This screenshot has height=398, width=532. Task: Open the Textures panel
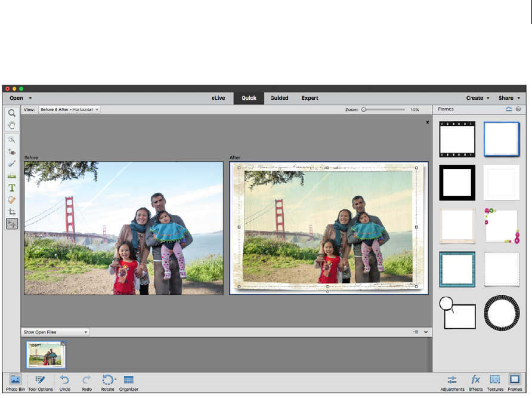point(495,383)
